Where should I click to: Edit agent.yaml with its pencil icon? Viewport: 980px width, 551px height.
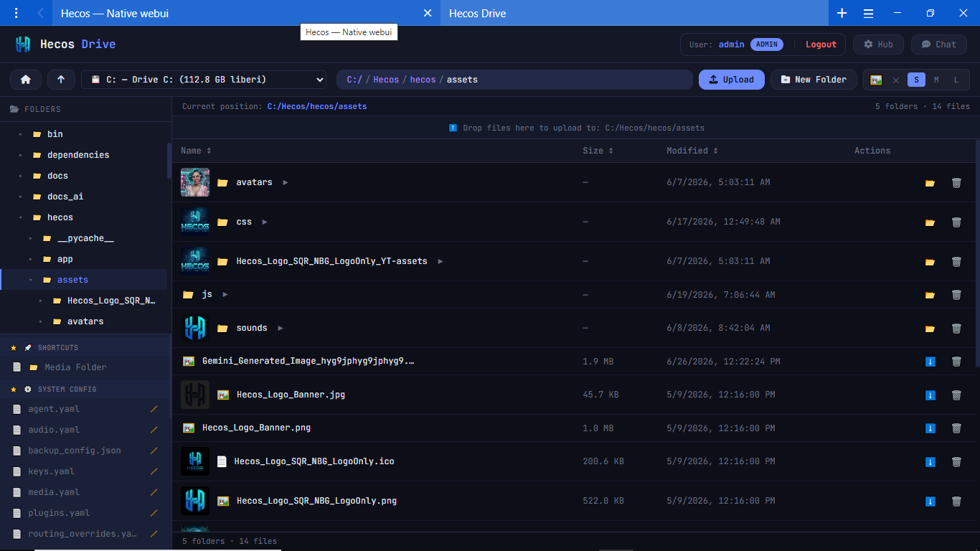154,409
